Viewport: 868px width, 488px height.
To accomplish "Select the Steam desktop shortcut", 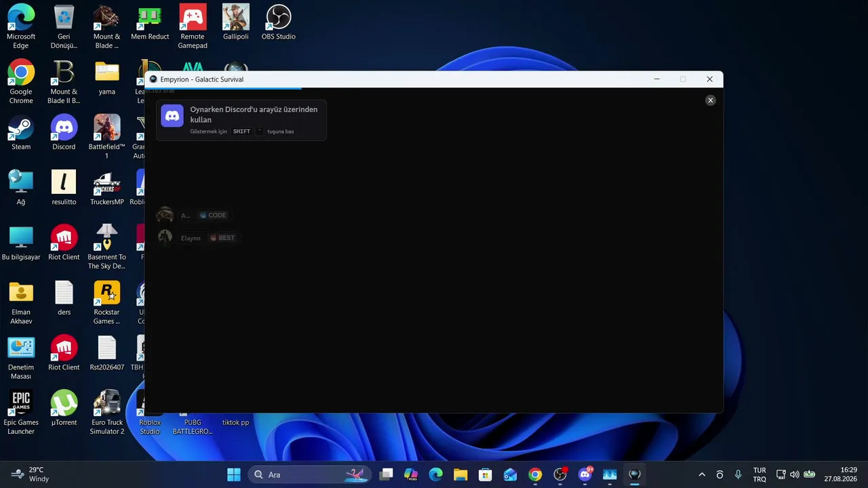I will click(x=21, y=132).
